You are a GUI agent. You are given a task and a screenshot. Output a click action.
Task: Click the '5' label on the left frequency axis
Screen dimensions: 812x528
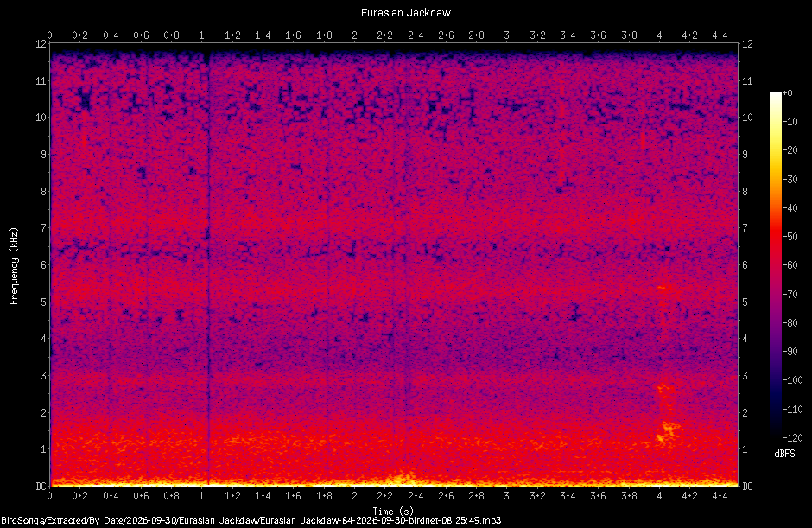pos(43,302)
